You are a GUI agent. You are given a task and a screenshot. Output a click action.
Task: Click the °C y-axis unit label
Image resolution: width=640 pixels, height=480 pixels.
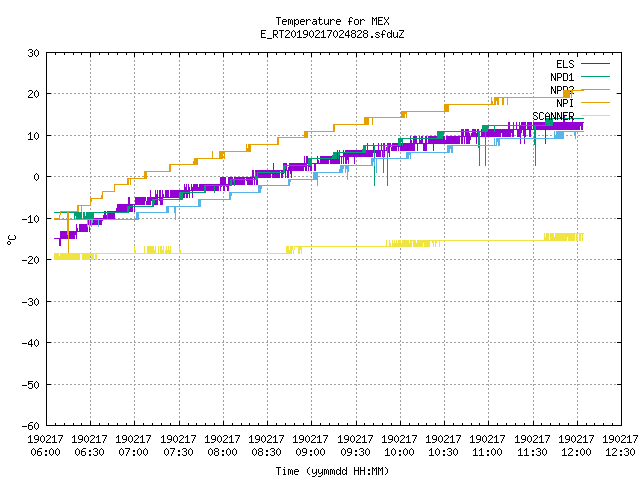(x=11, y=240)
